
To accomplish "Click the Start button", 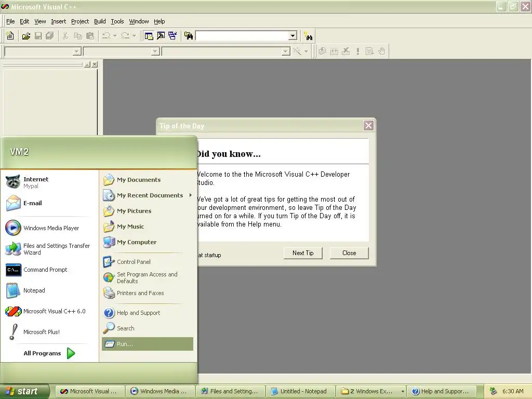I will [24, 391].
